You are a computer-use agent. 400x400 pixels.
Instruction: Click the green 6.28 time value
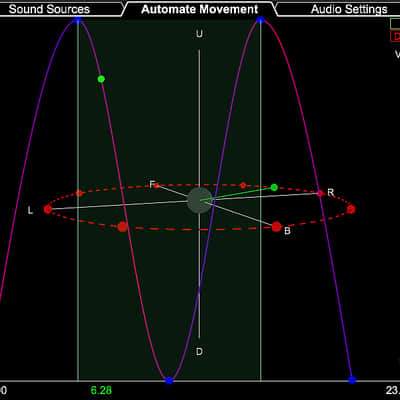[101, 390]
